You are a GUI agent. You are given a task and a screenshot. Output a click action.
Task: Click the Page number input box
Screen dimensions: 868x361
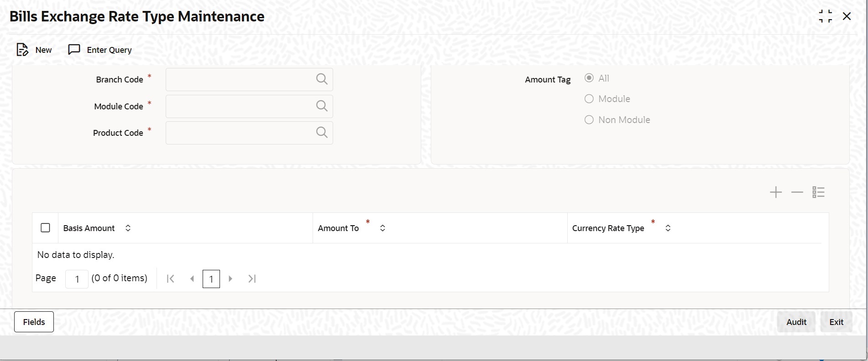click(77, 279)
